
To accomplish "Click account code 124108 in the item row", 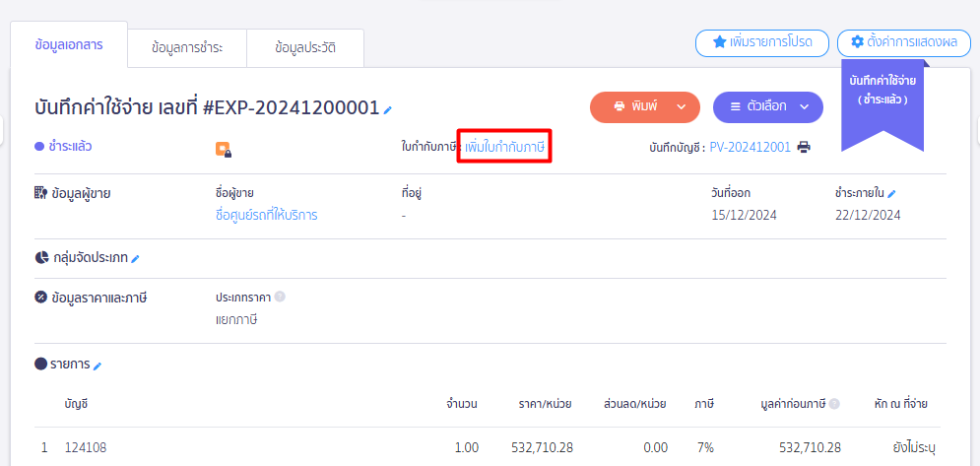I will click(x=86, y=447).
